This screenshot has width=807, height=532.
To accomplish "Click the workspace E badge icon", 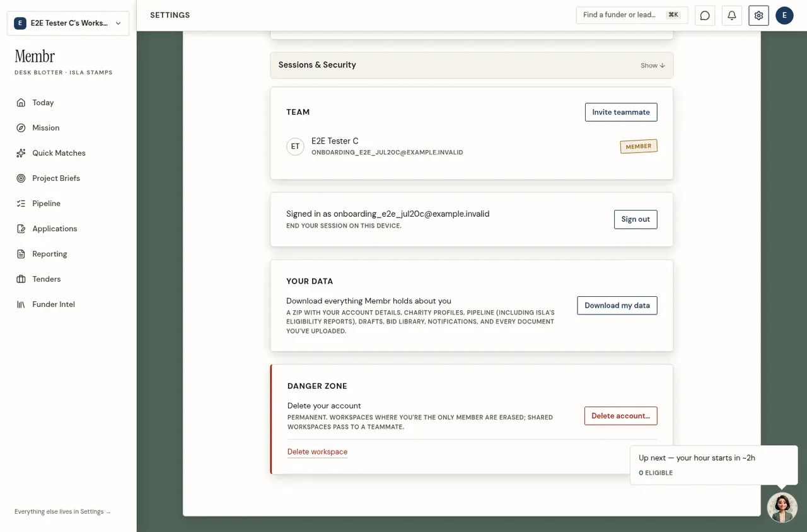I will pos(20,23).
